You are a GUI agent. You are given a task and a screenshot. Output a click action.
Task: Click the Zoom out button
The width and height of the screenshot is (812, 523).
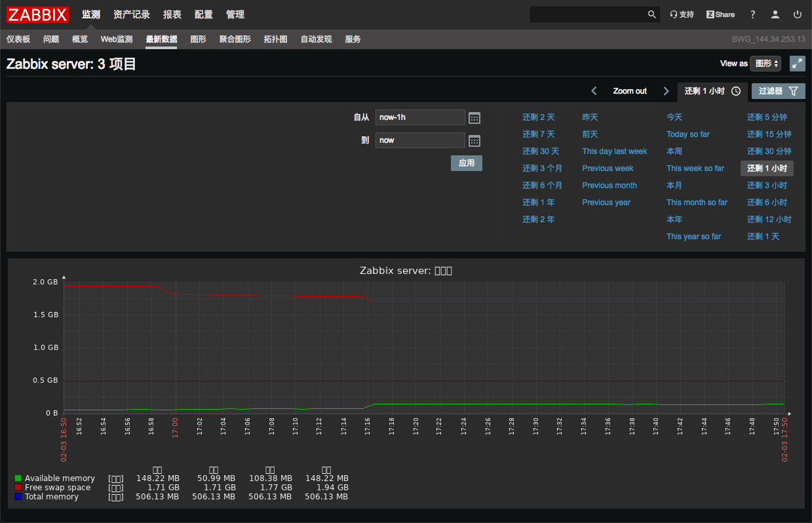pos(630,91)
